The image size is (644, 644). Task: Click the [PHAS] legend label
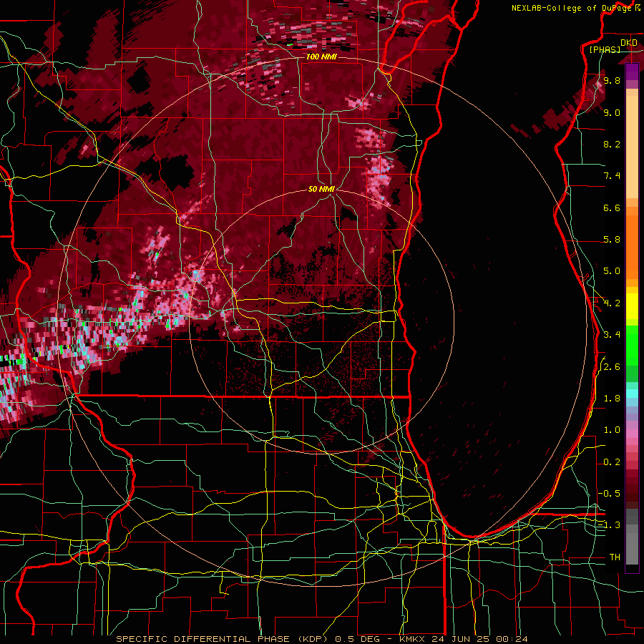pos(605,49)
